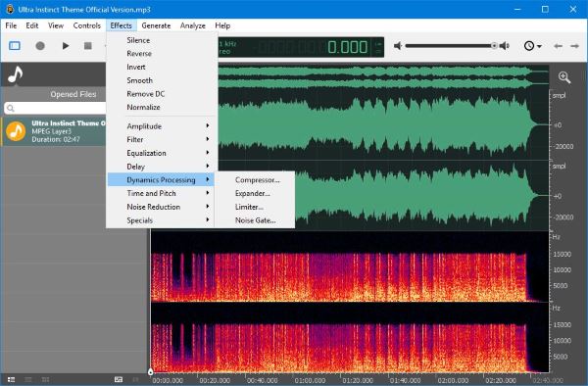The image size is (588, 386).
Task: Click the MPEG Layer3 format label
Action: (x=51, y=131)
